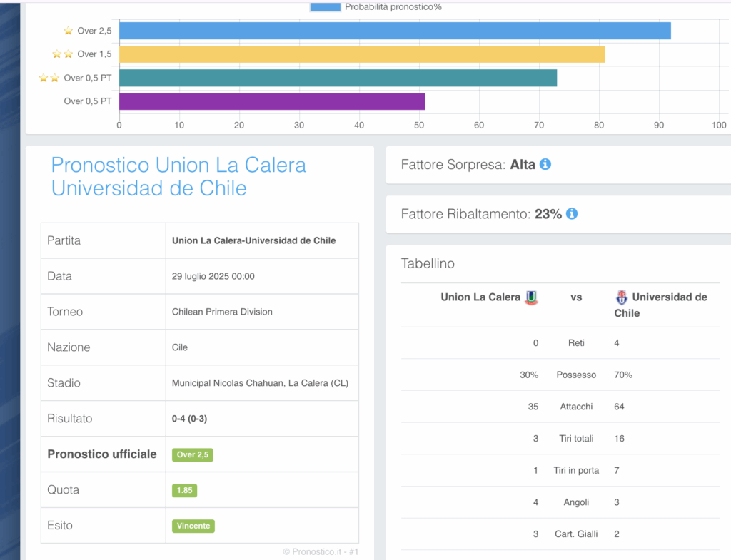Click the Possesso stat label
This screenshot has width=731, height=560.
(576, 375)
